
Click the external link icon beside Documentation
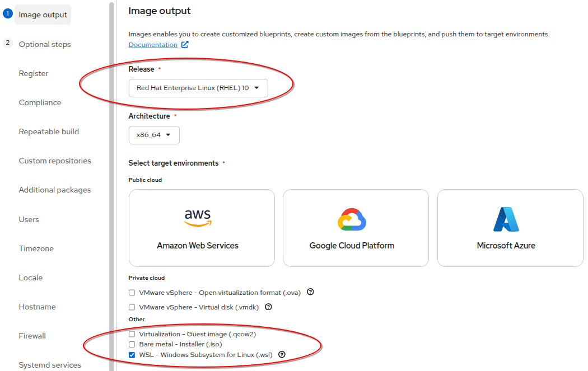(x=185, y=45)
